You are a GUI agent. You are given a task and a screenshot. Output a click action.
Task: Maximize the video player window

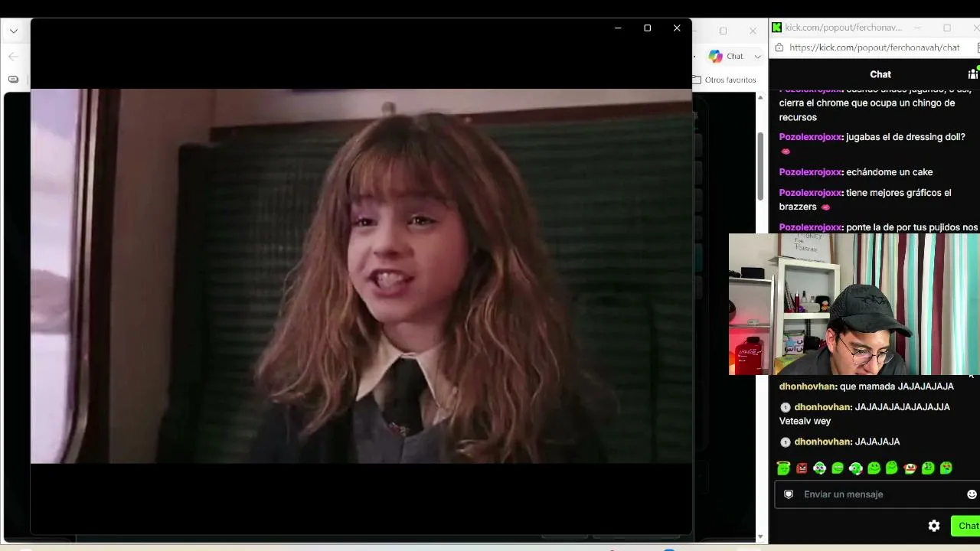(x=648, y=28)
